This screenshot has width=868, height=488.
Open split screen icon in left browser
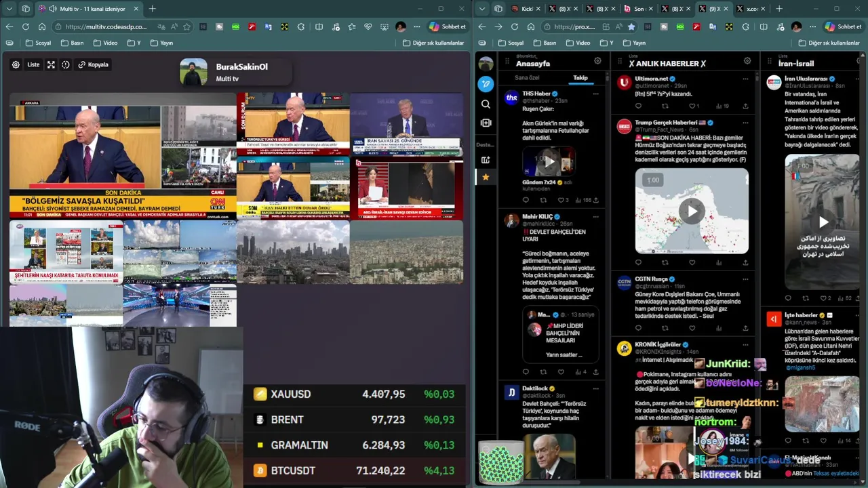tap(319, 26)
